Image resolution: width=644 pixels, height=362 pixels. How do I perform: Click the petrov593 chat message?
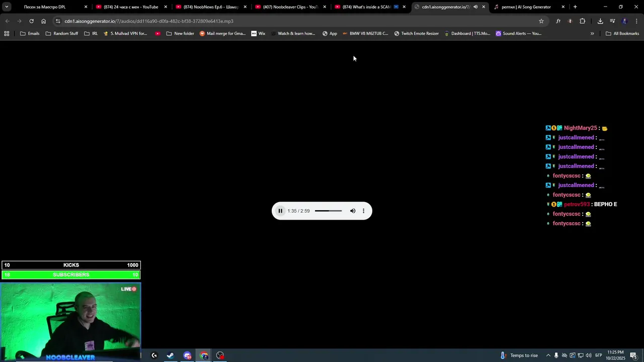582,204
